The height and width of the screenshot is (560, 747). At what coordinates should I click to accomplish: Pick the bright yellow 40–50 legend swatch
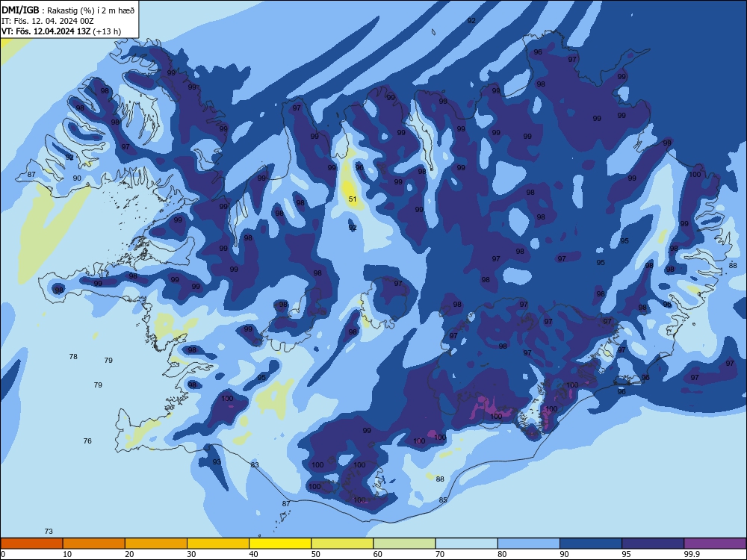click(280, 544)
